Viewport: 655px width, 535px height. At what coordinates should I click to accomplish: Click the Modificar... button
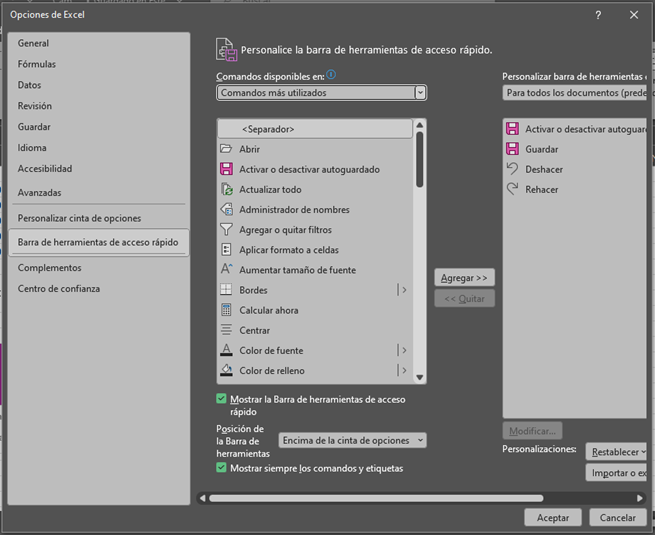click(x=532, y=431)
